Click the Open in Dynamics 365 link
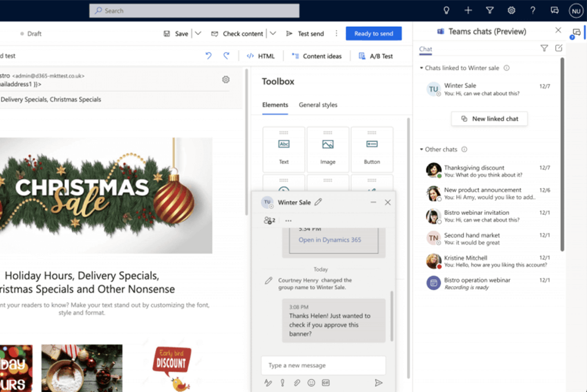 [330, 240]
